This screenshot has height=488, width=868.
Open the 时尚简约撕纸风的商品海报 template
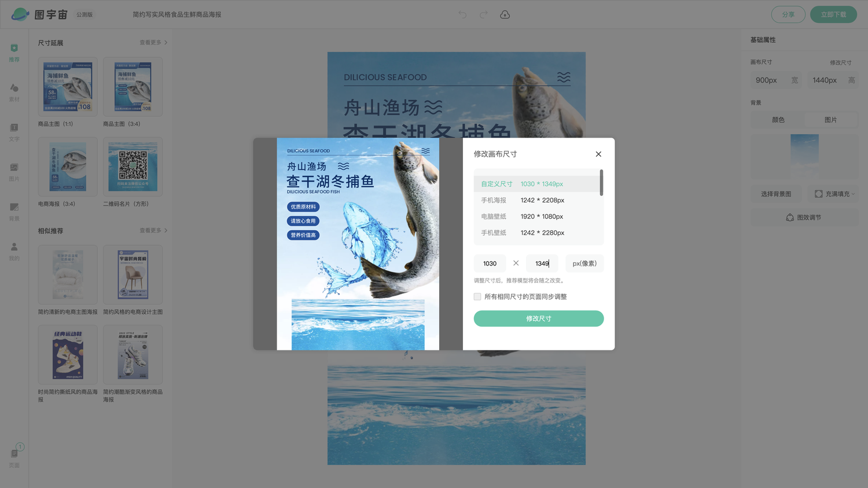tap(68, 354)
